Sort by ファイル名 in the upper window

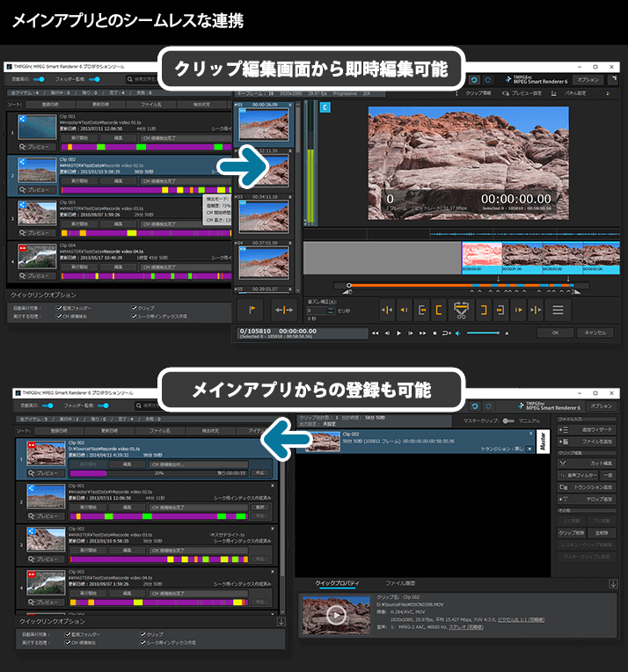coord(151,105)
